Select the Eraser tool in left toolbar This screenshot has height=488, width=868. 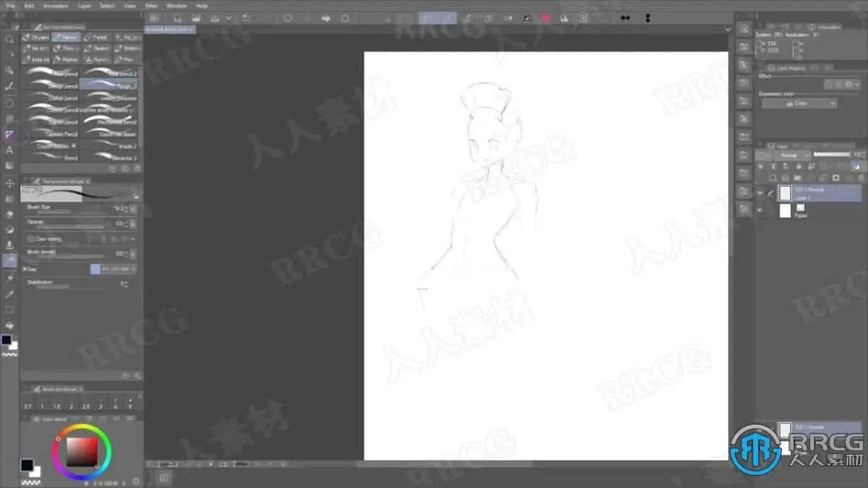[x=9, y=214]
